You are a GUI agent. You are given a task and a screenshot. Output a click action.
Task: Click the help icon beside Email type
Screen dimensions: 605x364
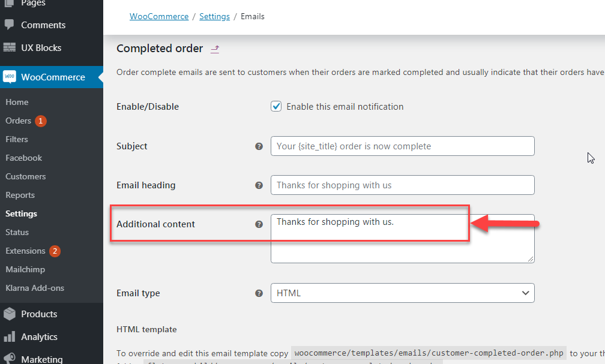coord(259,293)
